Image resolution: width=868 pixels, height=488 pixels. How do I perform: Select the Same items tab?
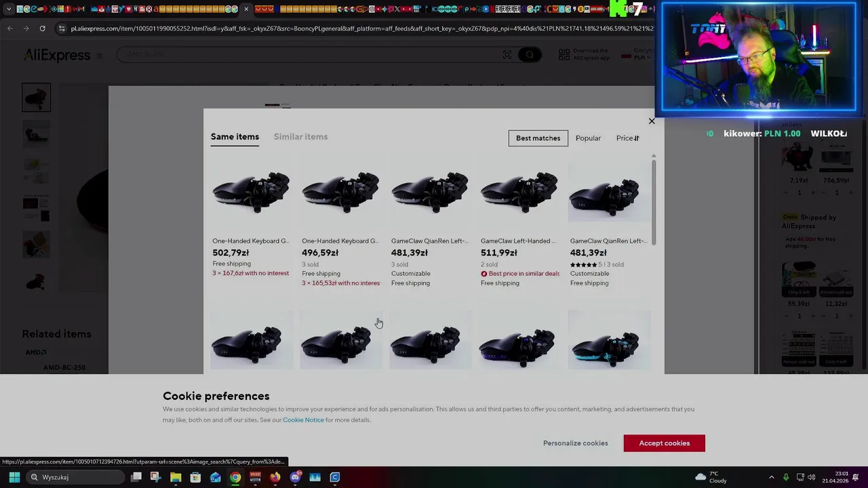coord(235,137)
